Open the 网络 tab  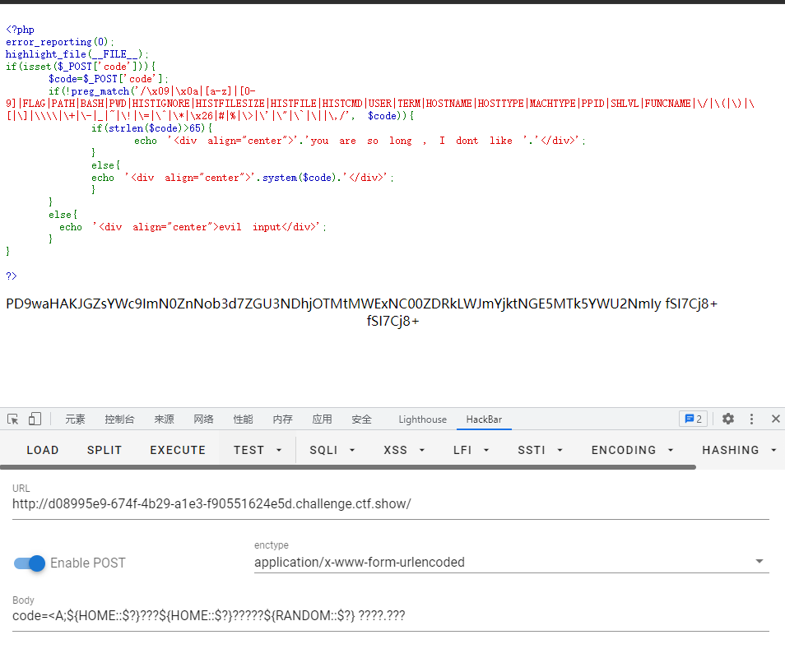(x=204, y=419)
